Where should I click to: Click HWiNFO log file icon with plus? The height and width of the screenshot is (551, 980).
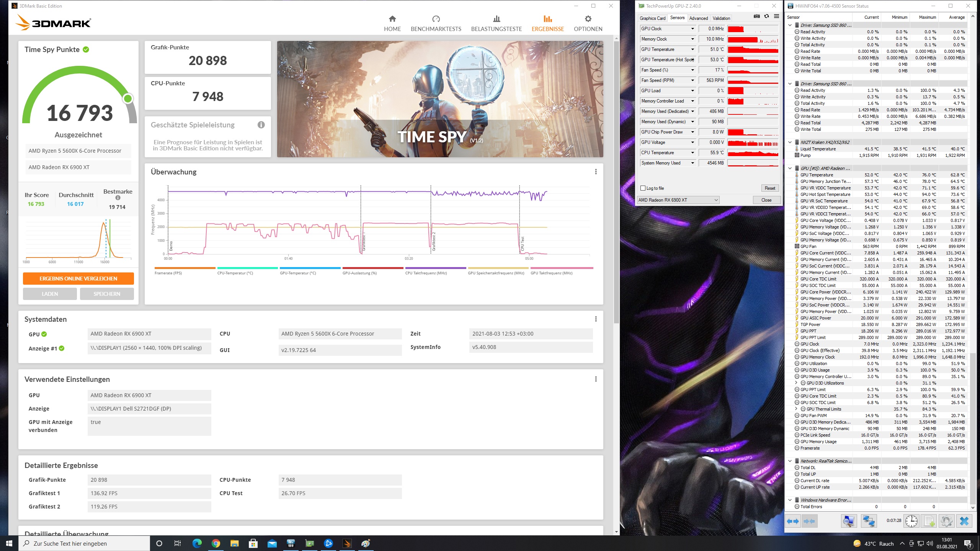pos(929,521)
